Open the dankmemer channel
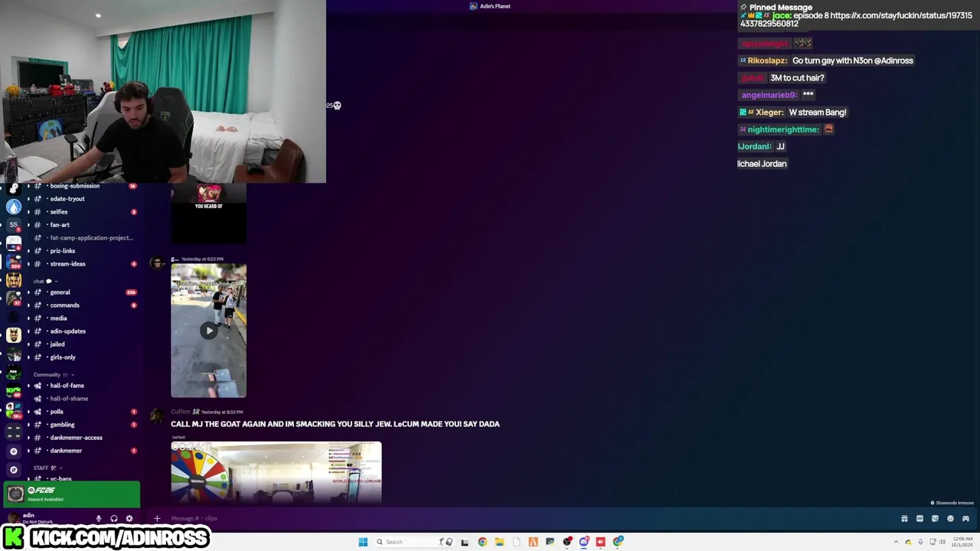Viewport: 980px width, 551px height. pos(66,451)
